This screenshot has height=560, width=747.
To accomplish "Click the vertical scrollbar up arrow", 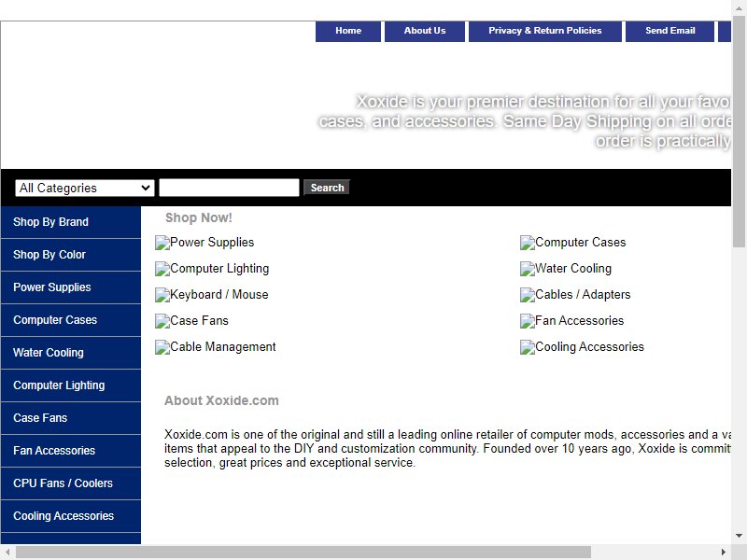I will (739, 8).
